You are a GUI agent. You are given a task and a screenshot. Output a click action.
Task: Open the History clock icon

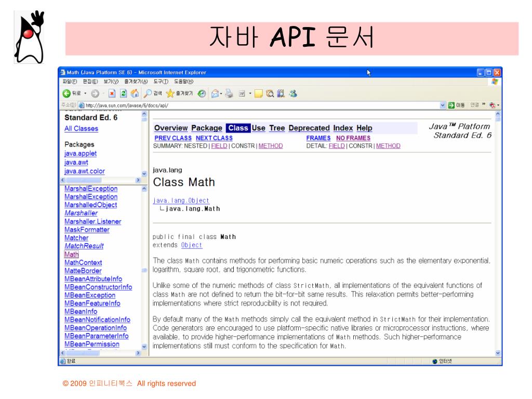[x=202, y=94]
